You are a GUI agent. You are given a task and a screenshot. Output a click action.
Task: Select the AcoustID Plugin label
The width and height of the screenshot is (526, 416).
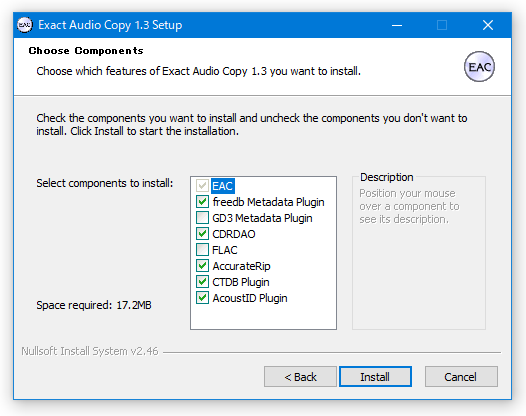click(x=250, y=298)
